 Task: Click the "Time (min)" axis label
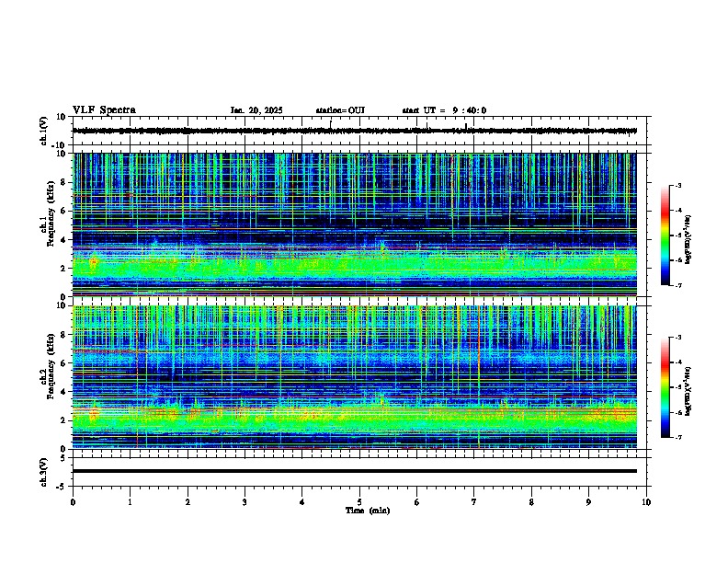(368, 511)
